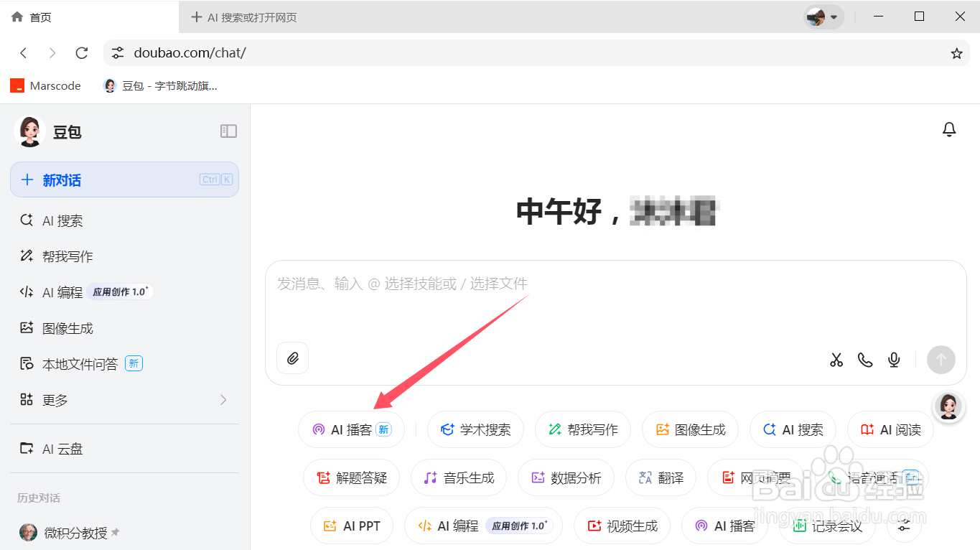The height and width of the screenshot is (550, 980).
Task: Click the send arrow button
Action: click(x=941, y=360)
